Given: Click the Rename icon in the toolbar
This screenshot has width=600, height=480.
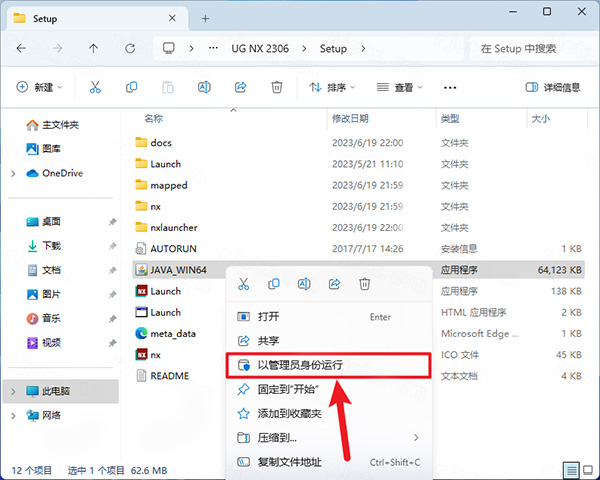Looking at the screenshot, I should tap(204, 88).
